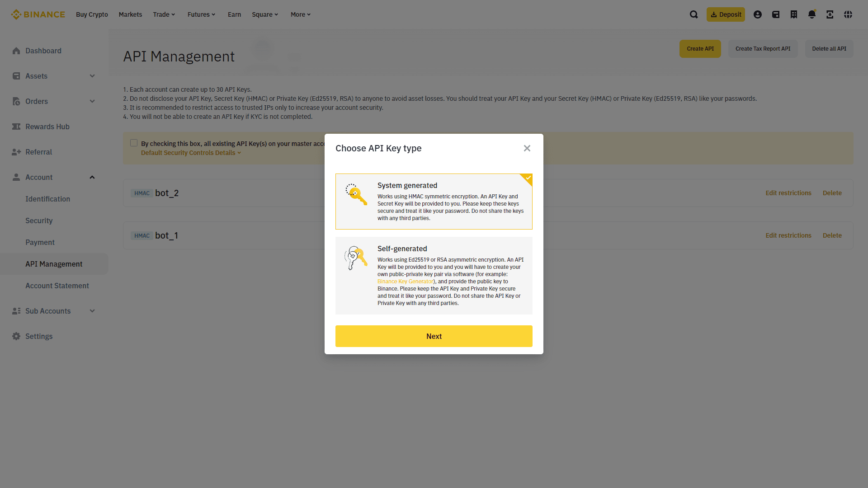Go to Payment page

click(40, 242)
